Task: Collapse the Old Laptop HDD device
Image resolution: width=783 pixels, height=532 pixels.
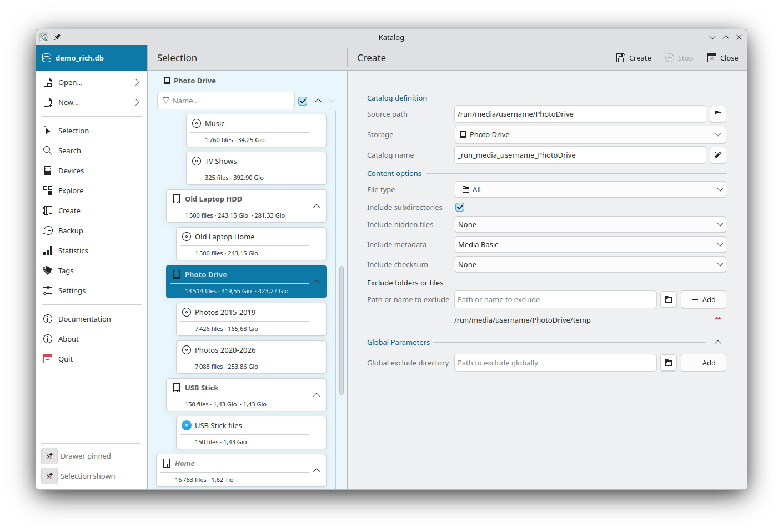Action: point(317,206)
